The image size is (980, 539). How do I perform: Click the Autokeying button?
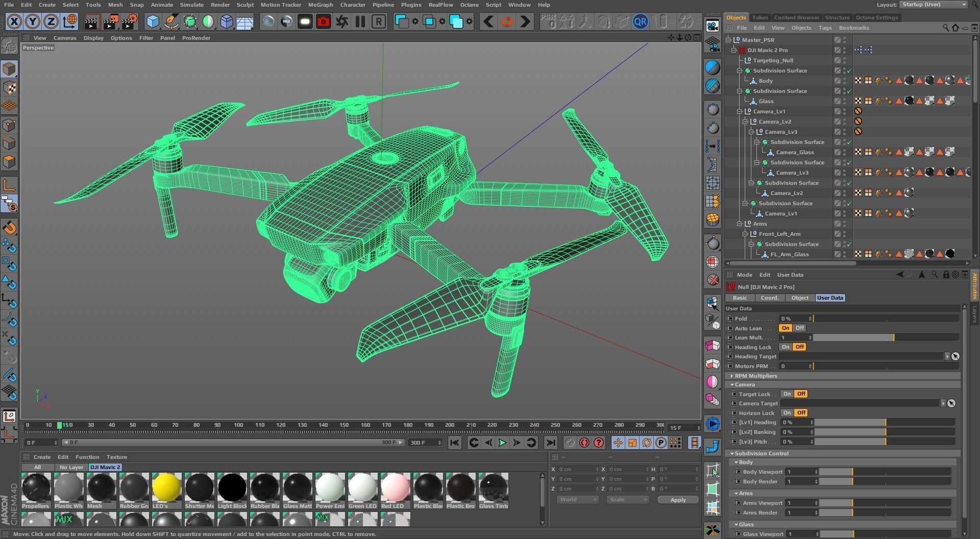click(584, 443)
